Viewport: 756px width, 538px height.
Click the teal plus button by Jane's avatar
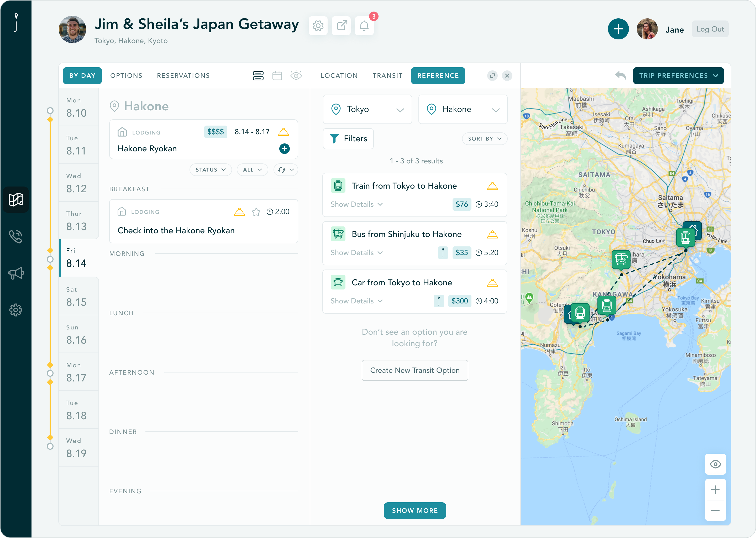tap(618, 29)
